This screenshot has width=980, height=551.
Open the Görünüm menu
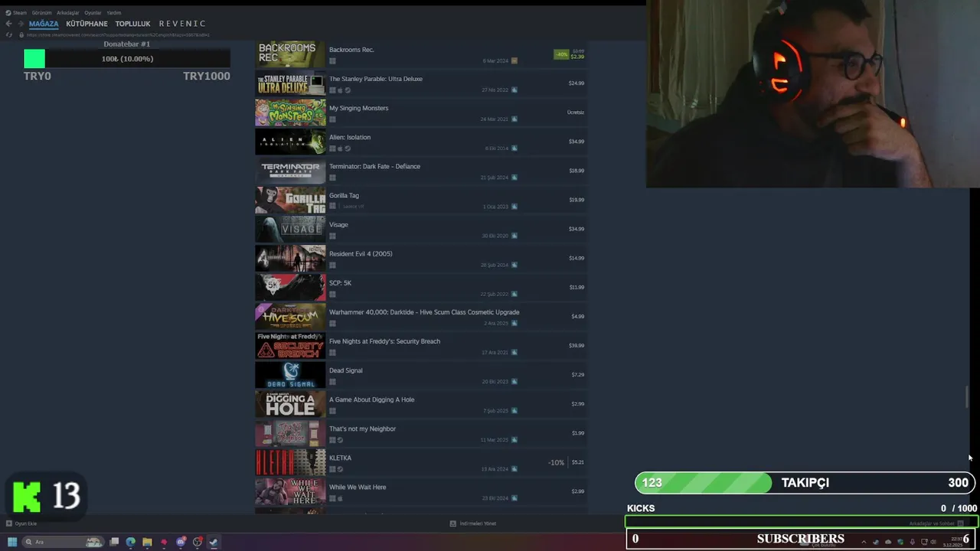coord(41,12)
